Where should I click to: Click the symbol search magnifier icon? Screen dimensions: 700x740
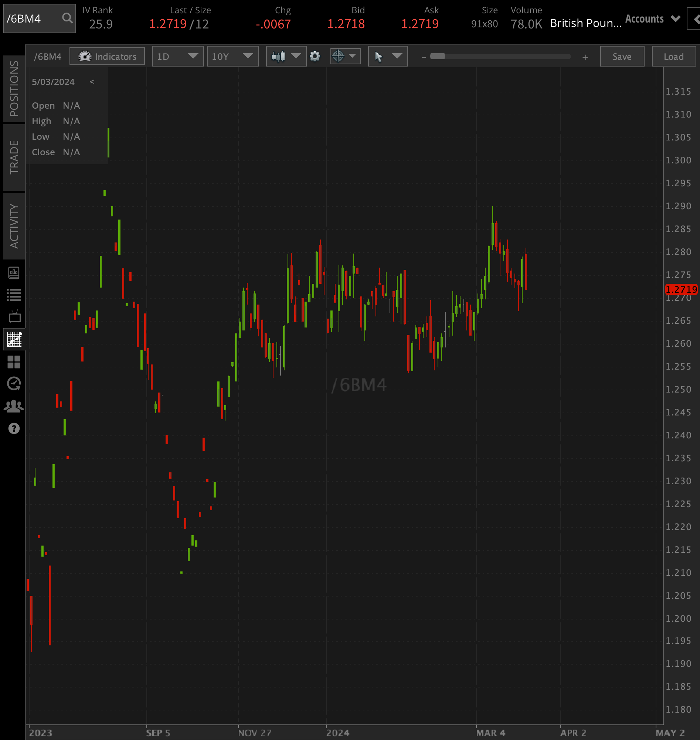(67, 18)
